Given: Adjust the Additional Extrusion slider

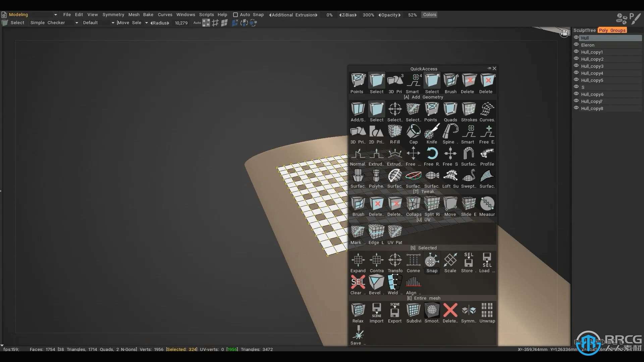Looking at the screenshot, I should (x=293, y=15).
